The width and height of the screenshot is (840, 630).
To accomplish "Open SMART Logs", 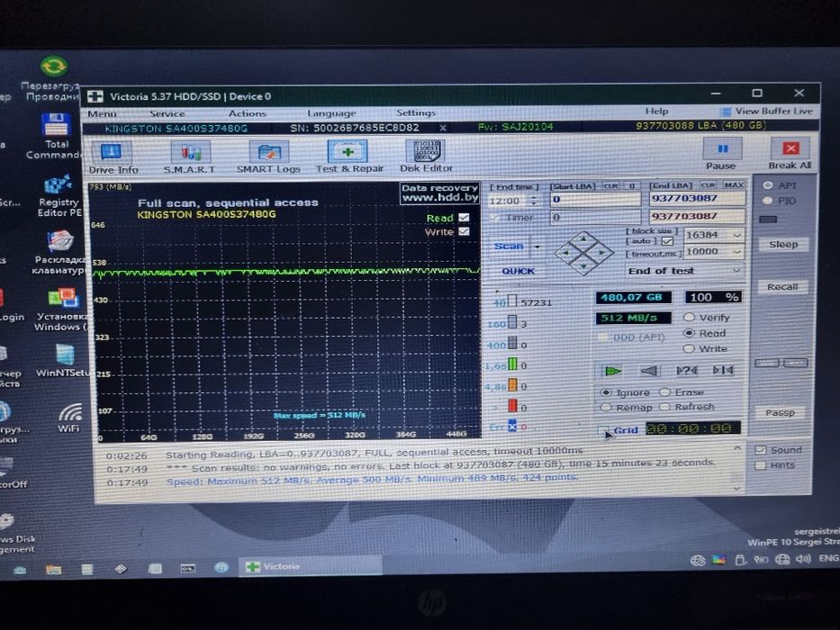I will click(268, 157).
